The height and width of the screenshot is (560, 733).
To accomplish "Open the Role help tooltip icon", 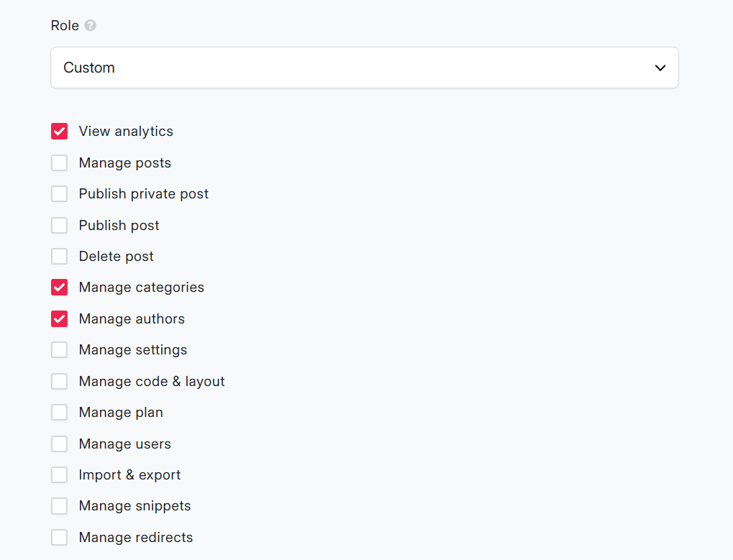I will tap(91, 25).
